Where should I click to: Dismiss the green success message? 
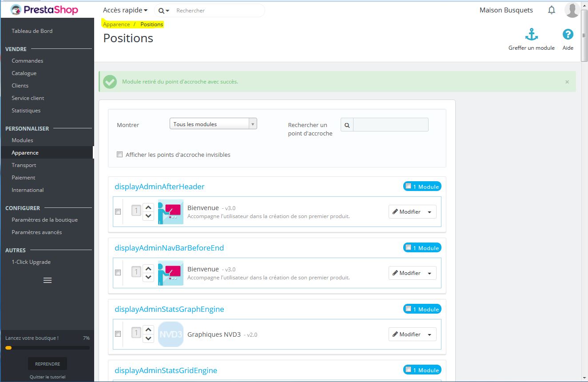(567, 82)
